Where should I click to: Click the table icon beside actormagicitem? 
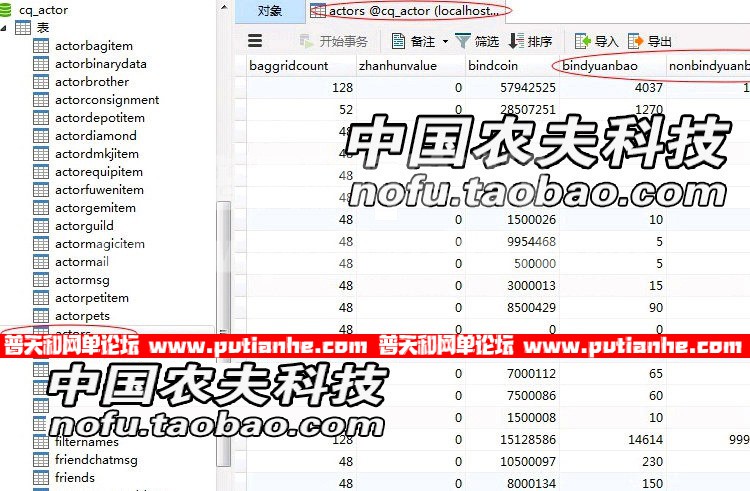pyautogui.click(x=41, y=244)
